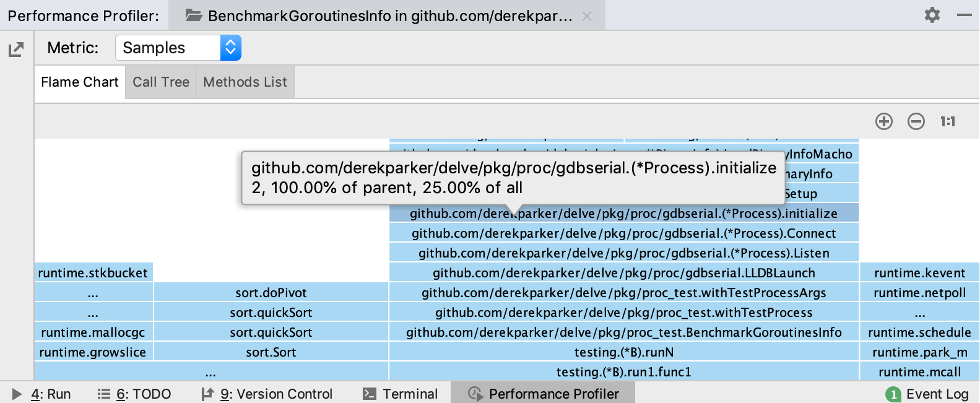980x403 pixels.
Task: Select the gdbserial.LLDBLaunch flame frame
Action: click(x=623, y=273)
